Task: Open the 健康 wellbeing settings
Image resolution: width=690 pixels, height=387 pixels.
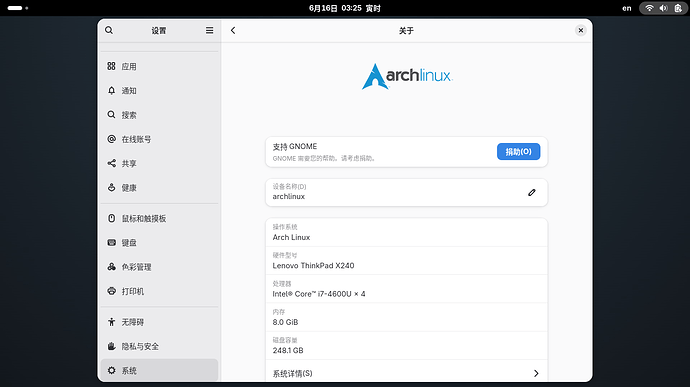Action: click(159, 188)
